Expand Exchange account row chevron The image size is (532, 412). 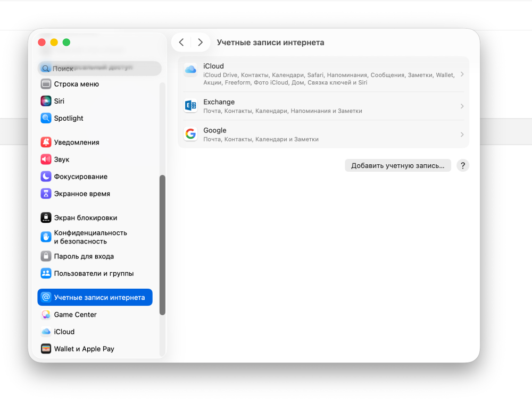(x=462, y=106)
